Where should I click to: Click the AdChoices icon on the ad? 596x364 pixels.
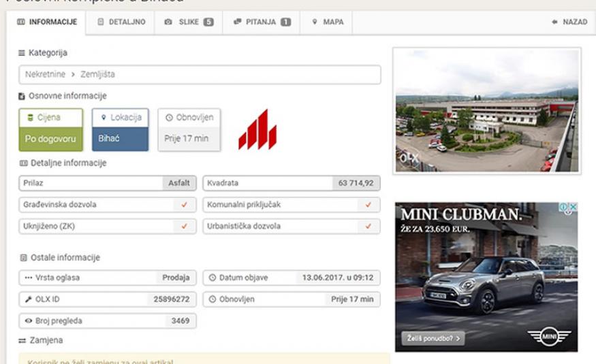pyautogui.click(x=565, y=208)
